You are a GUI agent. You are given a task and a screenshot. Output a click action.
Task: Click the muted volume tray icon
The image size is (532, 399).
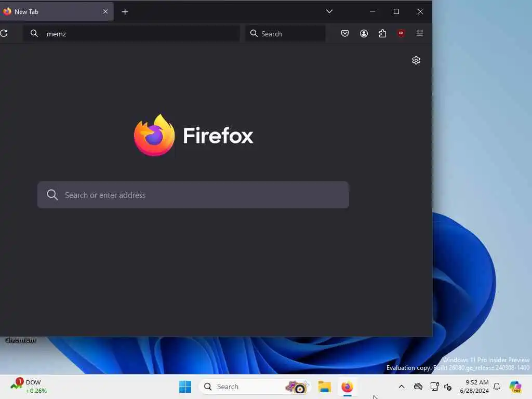pyautogui.click(x=448, y=387)
